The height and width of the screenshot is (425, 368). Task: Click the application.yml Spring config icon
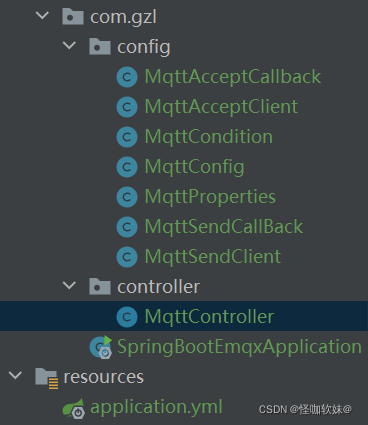[x=73, y=408]
